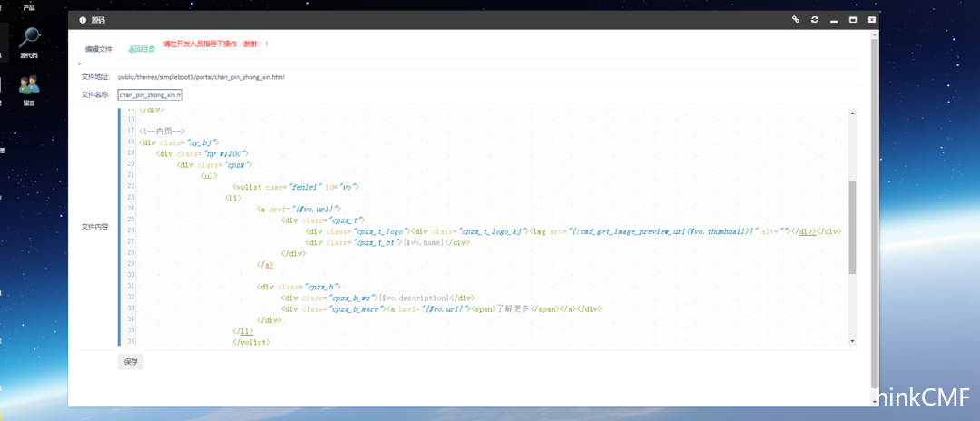The height and width of the screenshot is (421, 980).
Task: Click the {$vo.name} text on line 27
Action: tap(424, 242)
